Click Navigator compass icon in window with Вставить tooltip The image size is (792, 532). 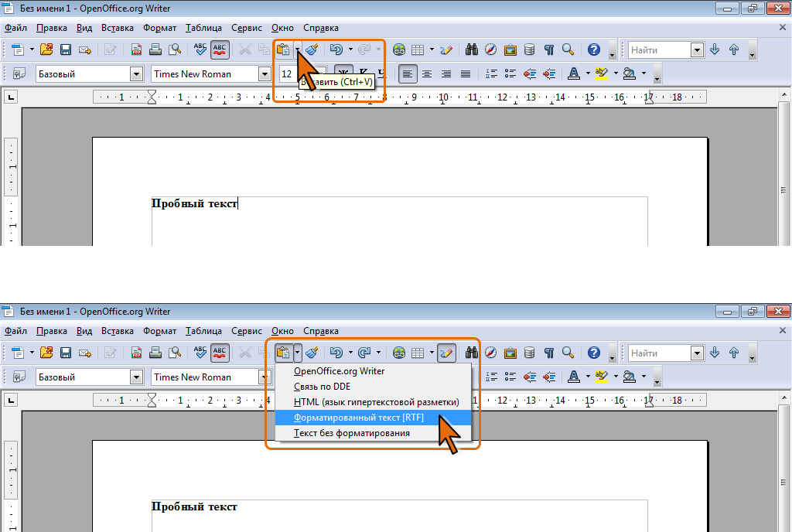[491, 49]
